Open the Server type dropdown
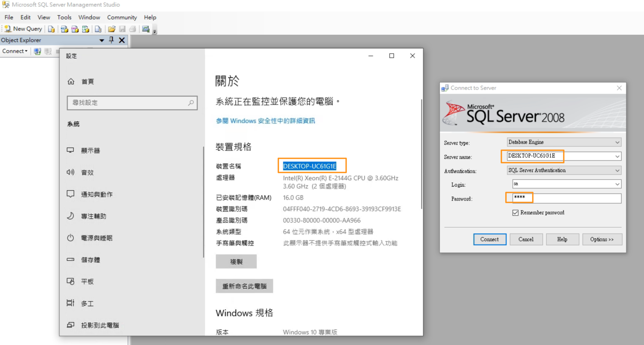The height and width of the screenshot is (345, 644). coord(617,142)
